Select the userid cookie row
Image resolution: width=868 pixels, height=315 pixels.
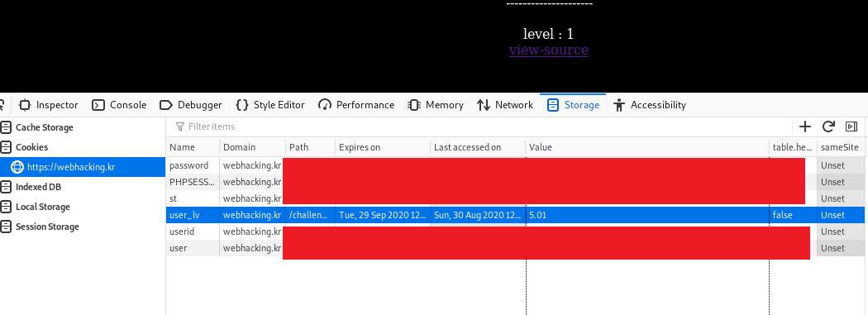[515, 231]
